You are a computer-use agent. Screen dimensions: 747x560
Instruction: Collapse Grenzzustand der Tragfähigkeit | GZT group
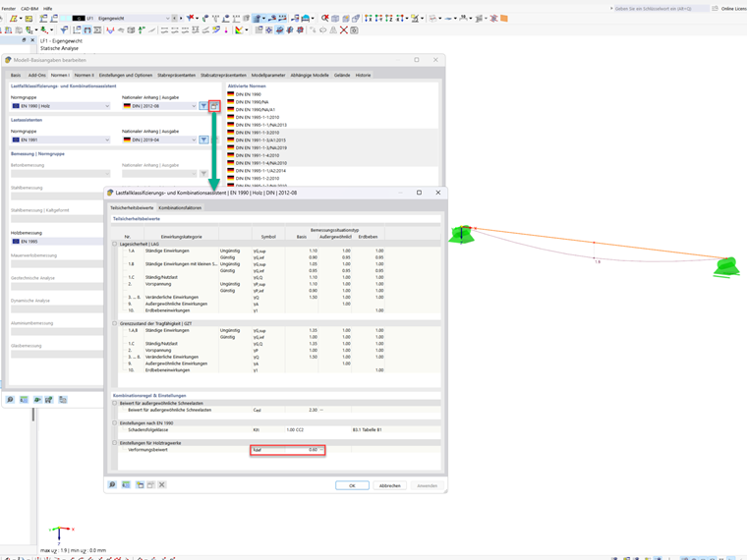(114, 323)
